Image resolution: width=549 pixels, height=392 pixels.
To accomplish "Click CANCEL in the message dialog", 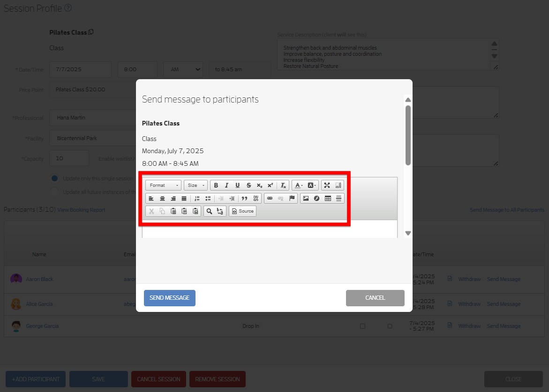I will pyautogui.click(x=375, y=298).
